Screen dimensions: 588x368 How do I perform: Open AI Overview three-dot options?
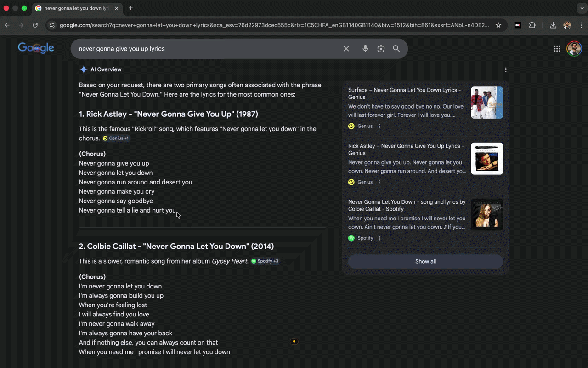(506, 70)
